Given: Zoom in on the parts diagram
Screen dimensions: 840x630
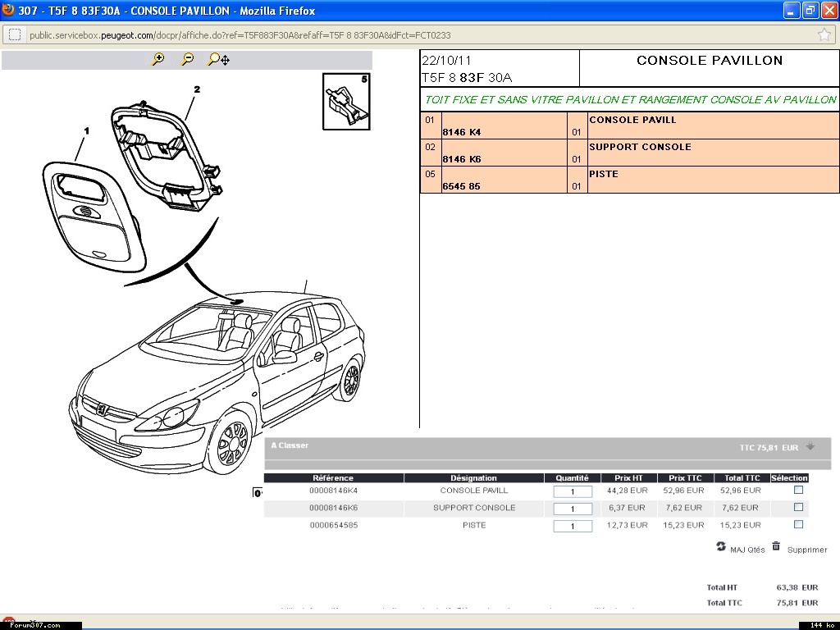Looking at the screenshot, I should (x=158, y=59).
